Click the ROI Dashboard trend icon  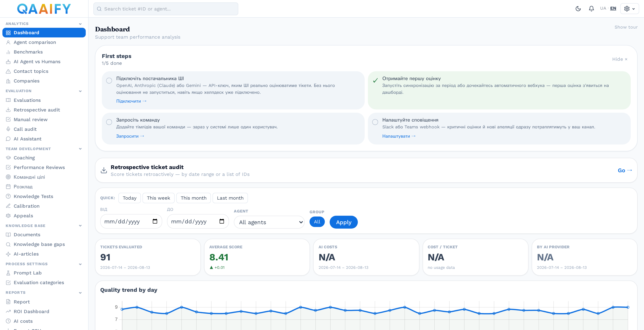click(x=8, y=311)
